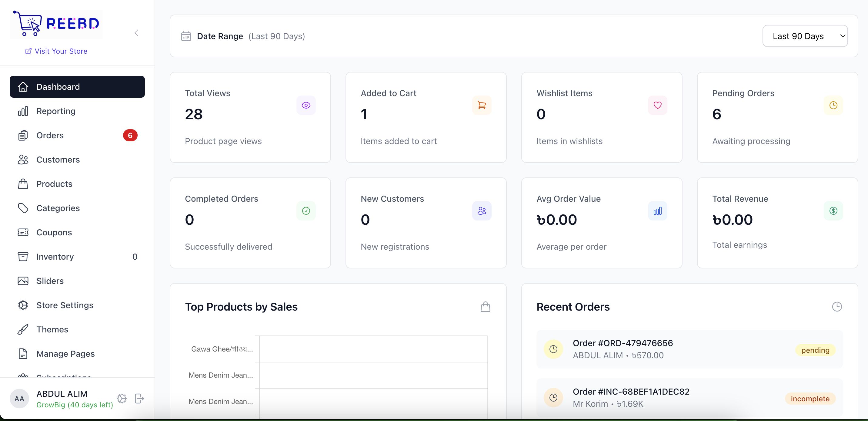Screen dimensions: 868x421
Task: Click the eye icon in Total Views card
Action: (305, 105)
